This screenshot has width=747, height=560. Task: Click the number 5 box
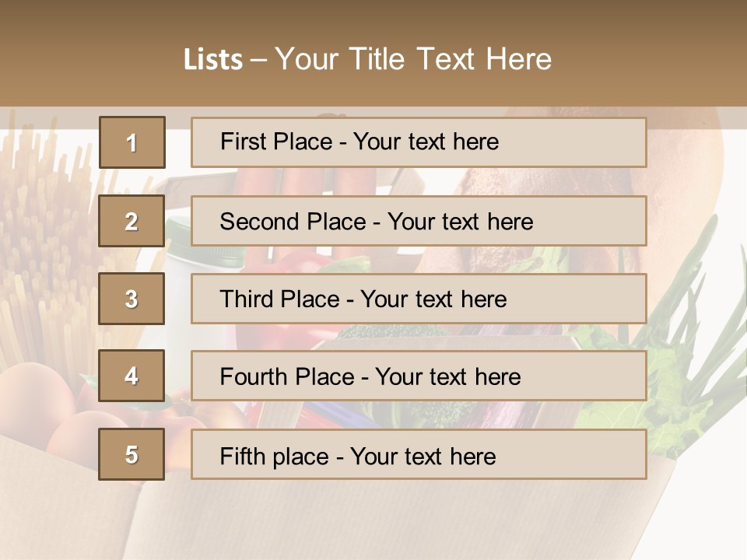point(132,454)
